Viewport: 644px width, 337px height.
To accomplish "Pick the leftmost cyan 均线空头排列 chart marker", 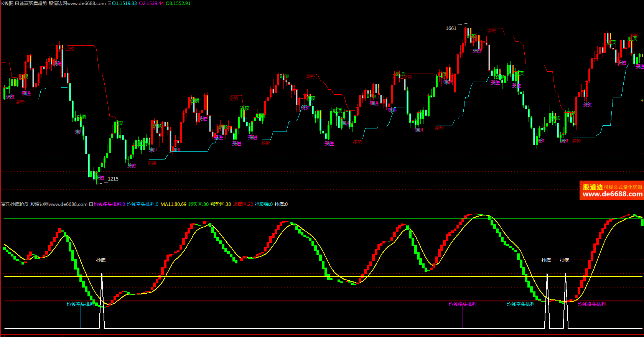I will (x=81, y=304).
